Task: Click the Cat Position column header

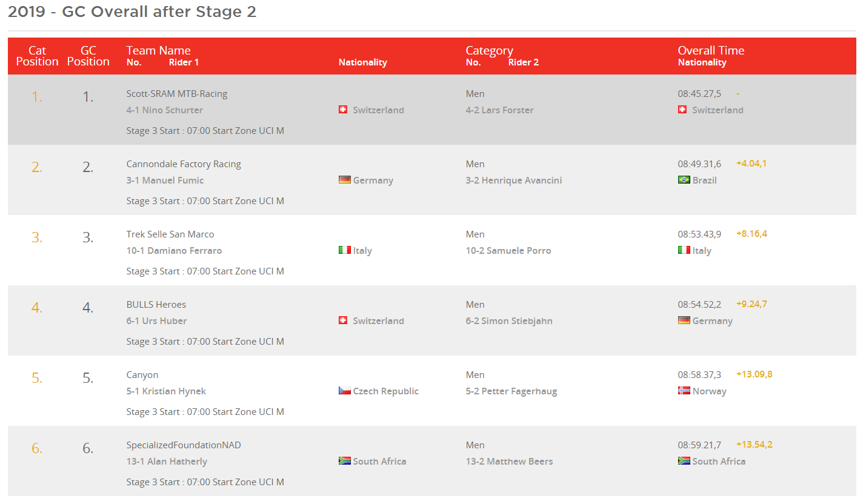Action: [38, 56]
